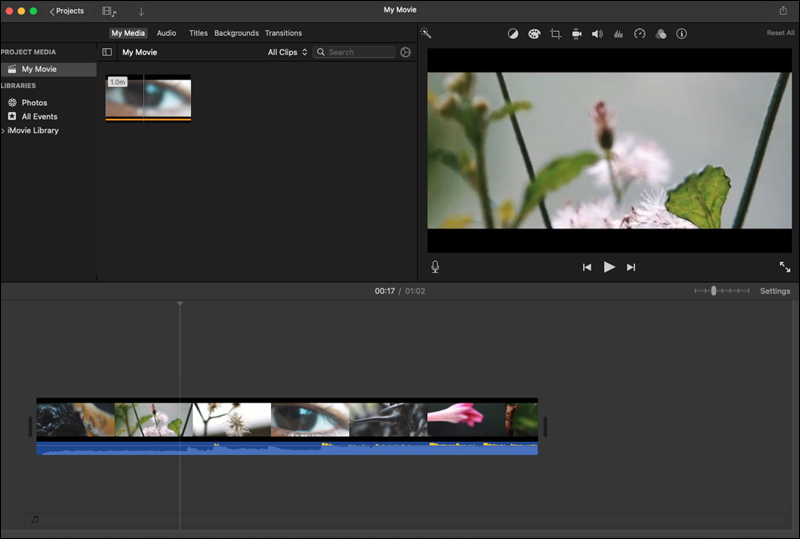The width and height of the screenshot is (800, 539).
Task: Open the All Clips filter dropdown
Action: [286, 52]
